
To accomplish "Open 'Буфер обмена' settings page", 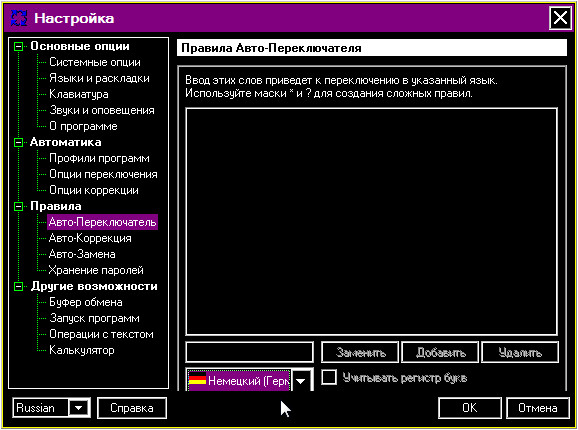I will point(86,303).
